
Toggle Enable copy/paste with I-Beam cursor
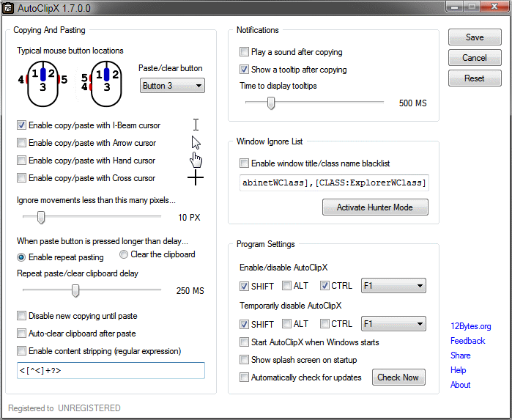point(21,125)
